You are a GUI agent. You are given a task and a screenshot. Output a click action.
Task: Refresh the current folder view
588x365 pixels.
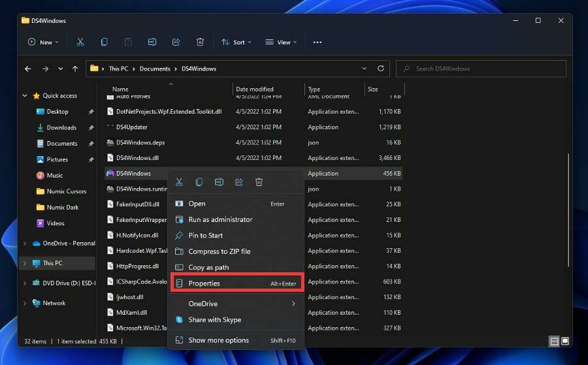[381, 68]
